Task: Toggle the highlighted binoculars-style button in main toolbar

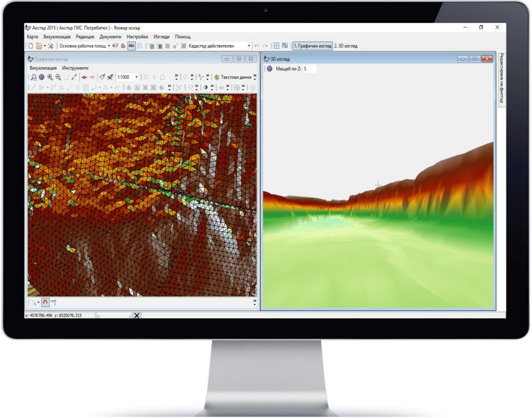Action: pos(131,46)
